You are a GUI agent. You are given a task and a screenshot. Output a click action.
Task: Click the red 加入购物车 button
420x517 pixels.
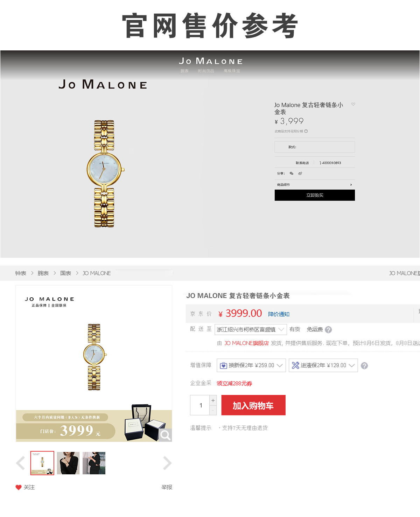(x=253, y=405)
